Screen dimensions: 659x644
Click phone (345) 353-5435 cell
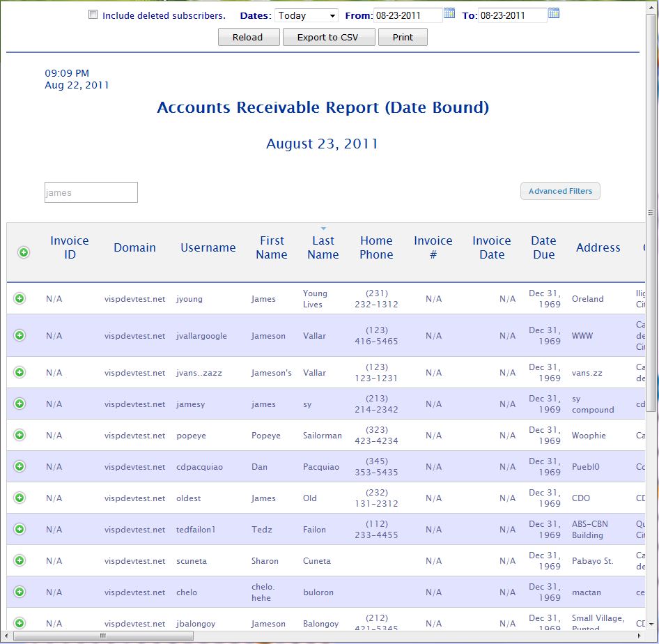(376, 466)
